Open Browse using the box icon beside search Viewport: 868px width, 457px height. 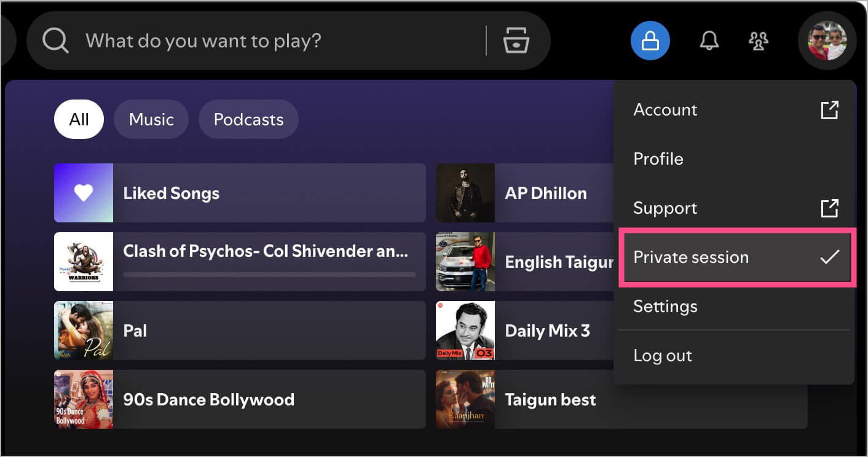click(x=515, y=40)
